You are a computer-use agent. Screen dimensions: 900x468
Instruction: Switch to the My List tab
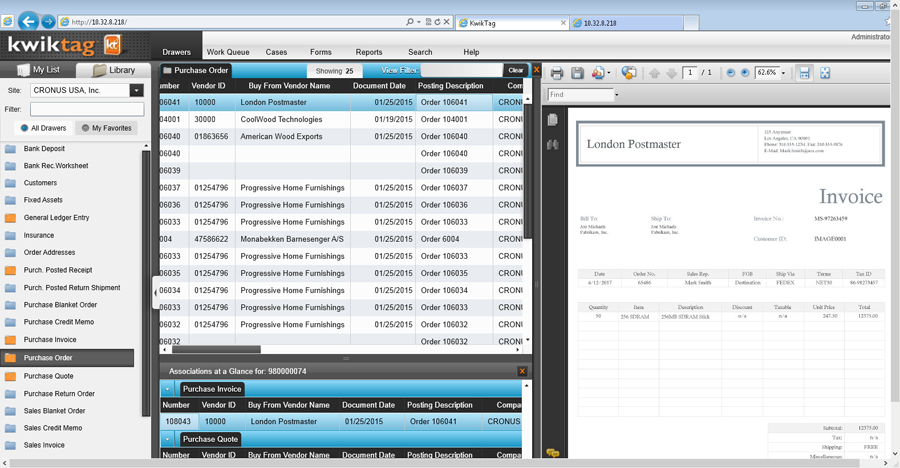[38, 69]
